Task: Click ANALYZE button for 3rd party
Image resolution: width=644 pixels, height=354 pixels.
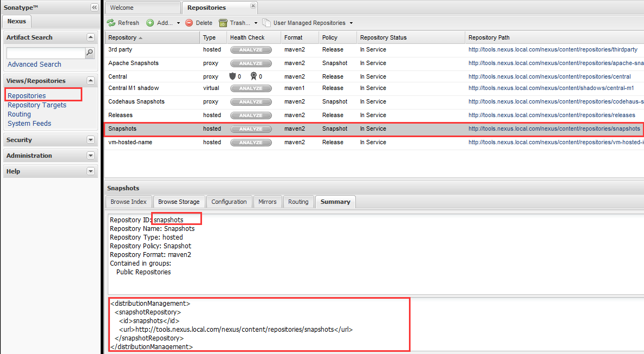Action: pyautogui.click(x=251, y=50)
